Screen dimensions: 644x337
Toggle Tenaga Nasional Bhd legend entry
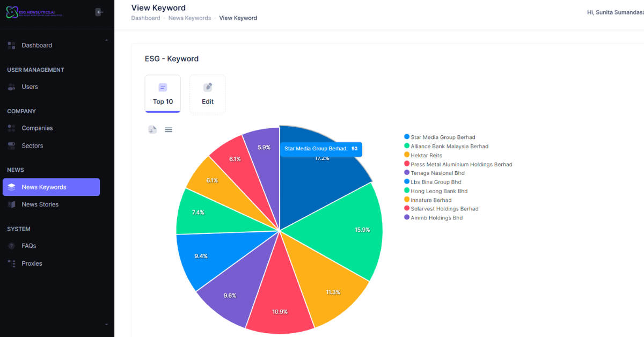coord(434,173)
